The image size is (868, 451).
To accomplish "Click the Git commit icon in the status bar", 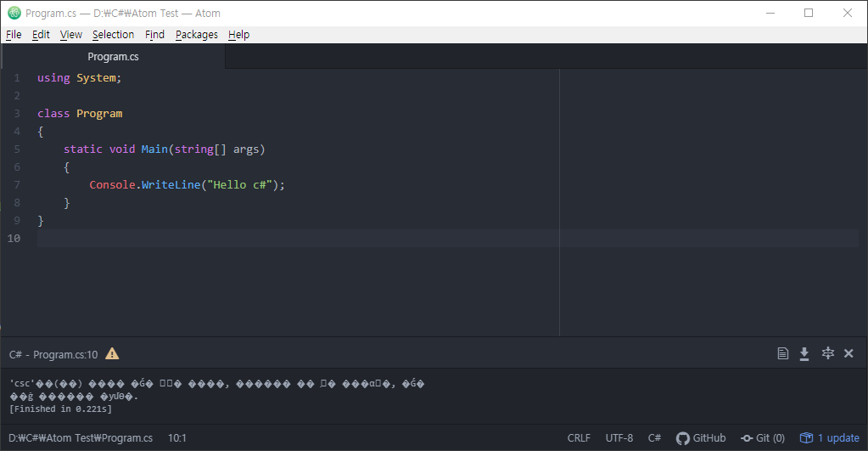I will [x=747, y=438].
